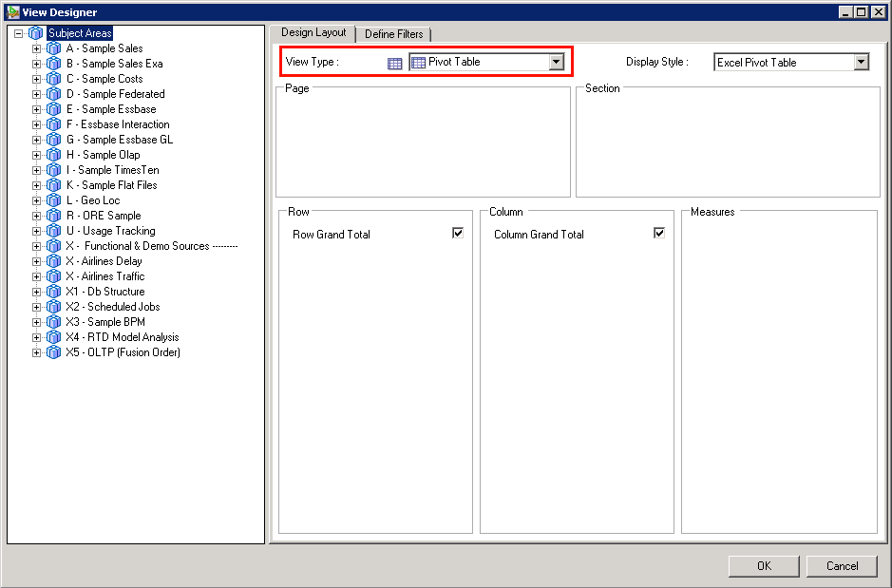Expand the X5 - OLTP (Fusion Order) node
The height and width of the screenshot is (588, 892).
(36, 353)
